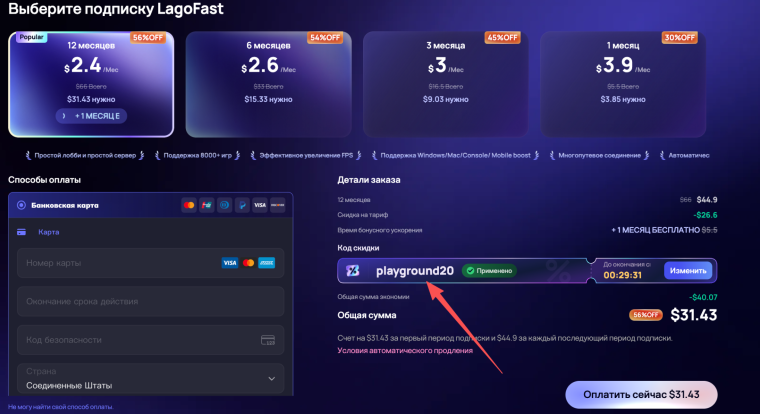
Task: Click the 00:29:31 countdown timer
Action: point(622,275)
